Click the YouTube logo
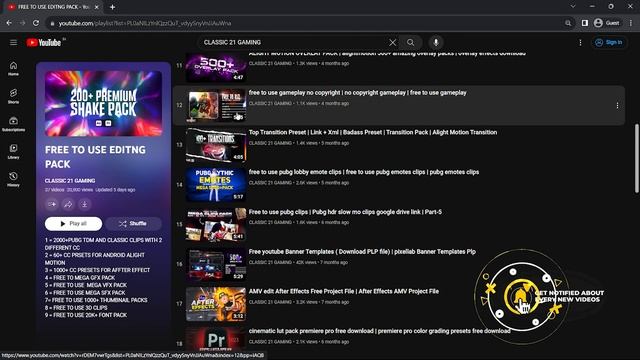 tap(44, 42)
